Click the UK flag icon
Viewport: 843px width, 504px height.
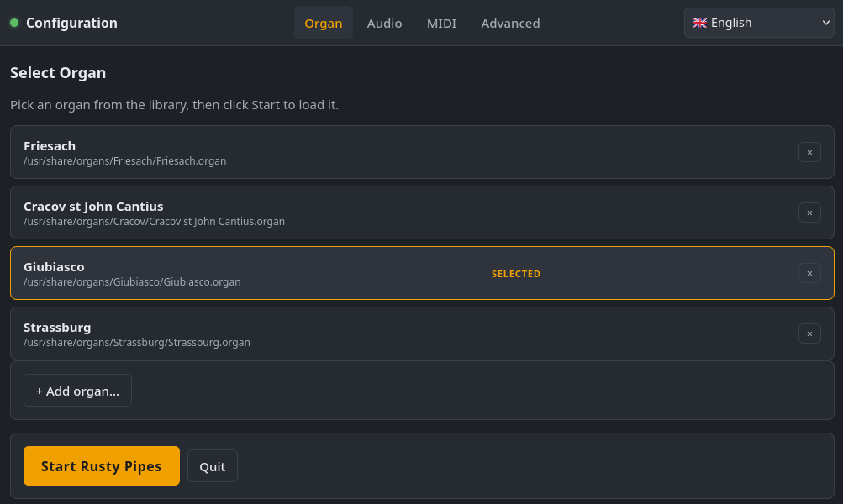point(699,23)
